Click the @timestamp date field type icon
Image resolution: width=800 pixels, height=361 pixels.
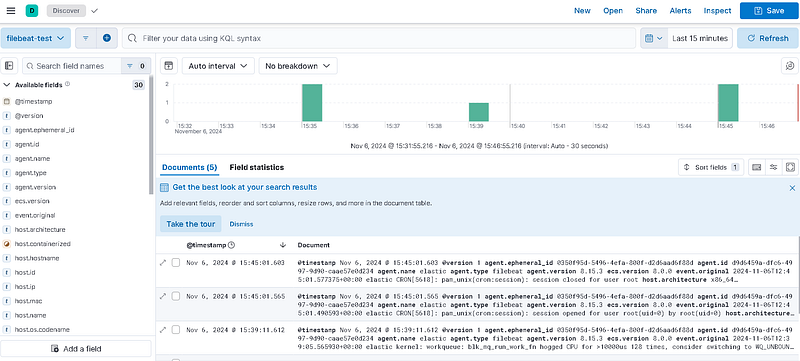coord(7,101)
